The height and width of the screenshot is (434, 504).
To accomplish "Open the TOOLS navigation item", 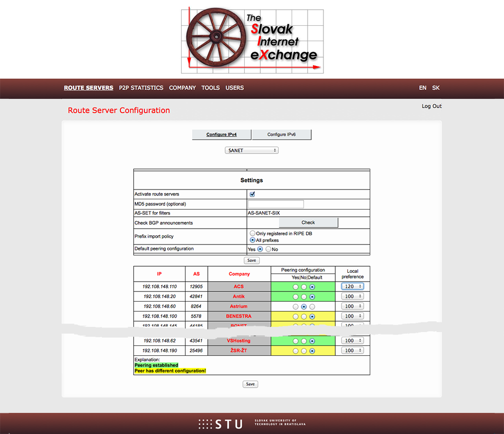I will tap(210, 88).
